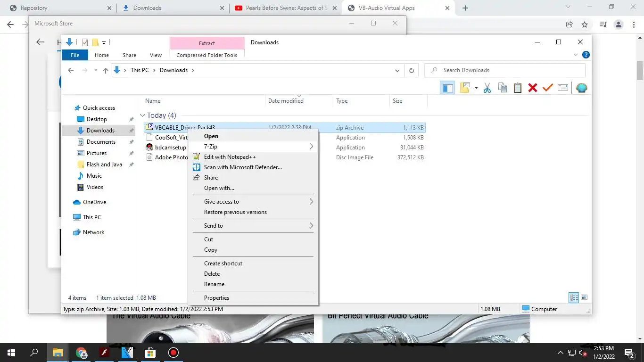Open the Share ribbon tab
The image size is (644, 362).
click(x=129, y=55)
